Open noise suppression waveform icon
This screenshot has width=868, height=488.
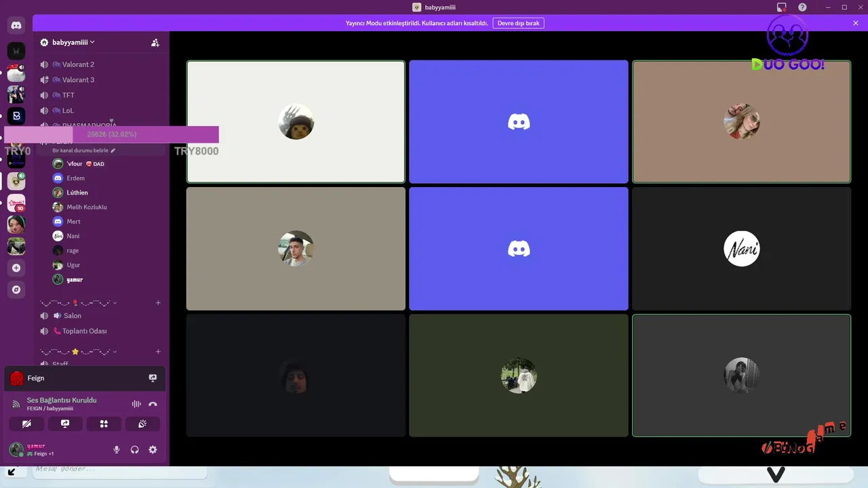point(136,404)
